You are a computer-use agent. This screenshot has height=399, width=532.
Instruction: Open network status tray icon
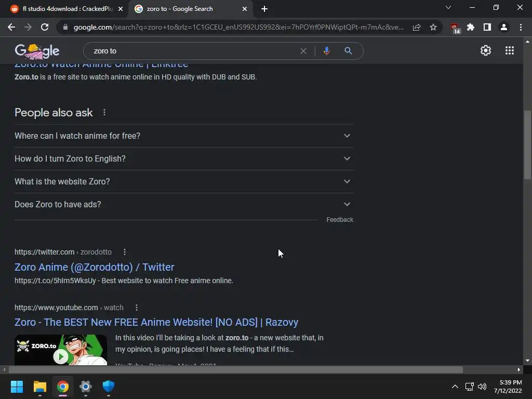[470, 387]
